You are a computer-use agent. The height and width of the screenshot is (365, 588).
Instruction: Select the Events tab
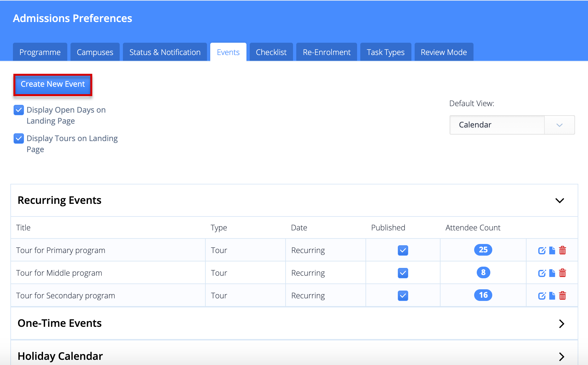point(228,52)
